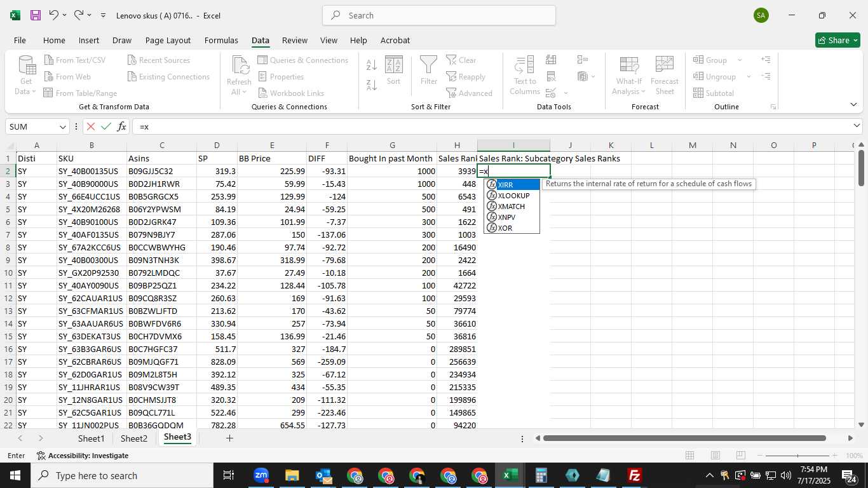The image size is (868, 488).
Task: Click the vertical scrollbar thumb
Action: (x=861, y=168)
